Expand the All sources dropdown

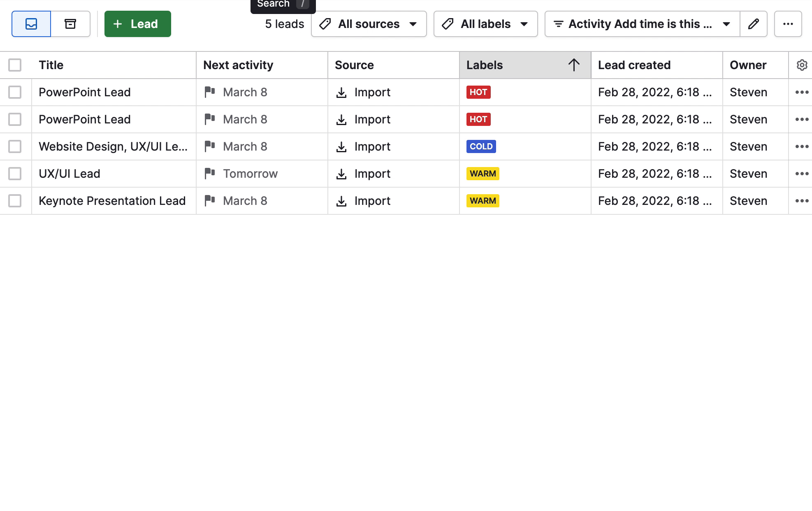[x=368, y=24]
